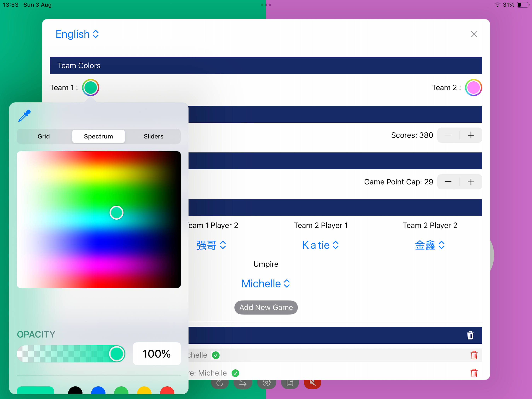Select the yellow saved color swatch
The image size is (532, 399).
(144, 390)
